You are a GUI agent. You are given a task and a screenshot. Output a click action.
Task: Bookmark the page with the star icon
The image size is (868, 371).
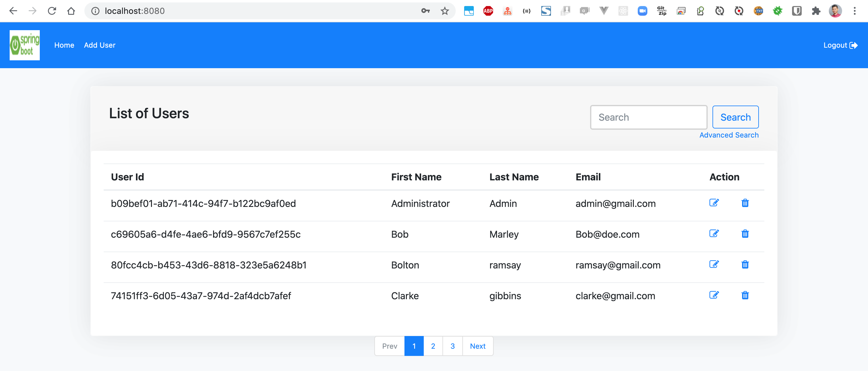coord(445,11)
